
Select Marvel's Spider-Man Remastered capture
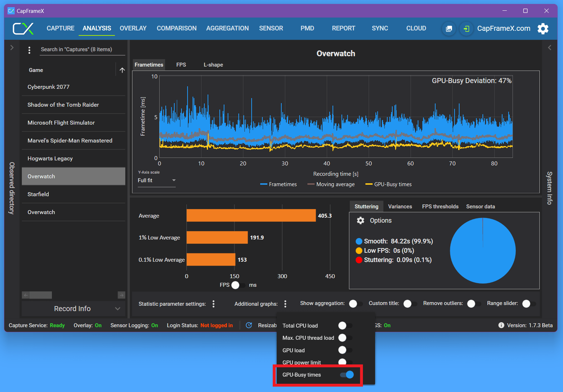tap(73, 141)
